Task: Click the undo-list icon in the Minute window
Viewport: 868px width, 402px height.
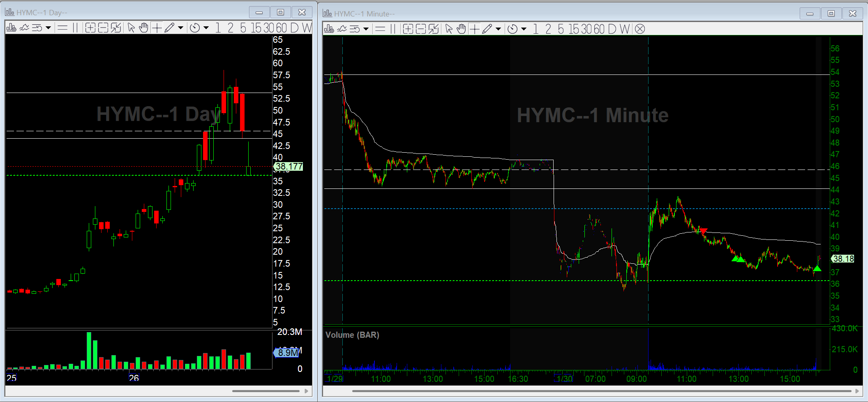Action: coord(355,29)
